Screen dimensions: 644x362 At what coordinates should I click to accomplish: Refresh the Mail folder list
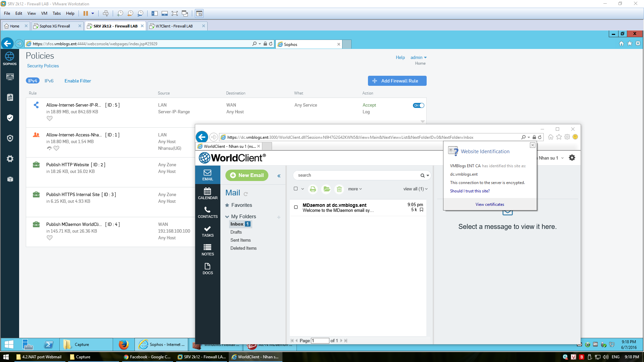click(x=246, y=194)
